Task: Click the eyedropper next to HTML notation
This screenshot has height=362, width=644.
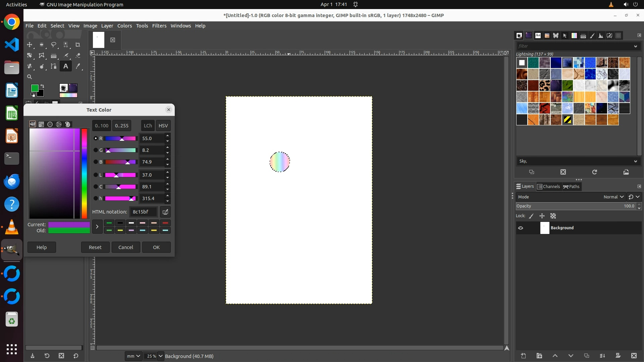Action: point(165,212)
